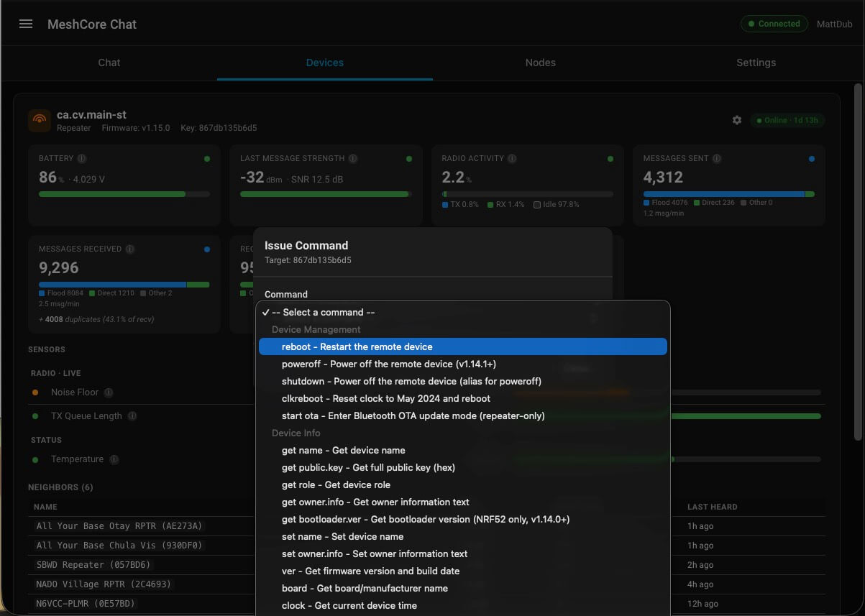The image size is (865, 616).
Task: Show info tooltip for Messages Sent
Action: tap(717, 158)
